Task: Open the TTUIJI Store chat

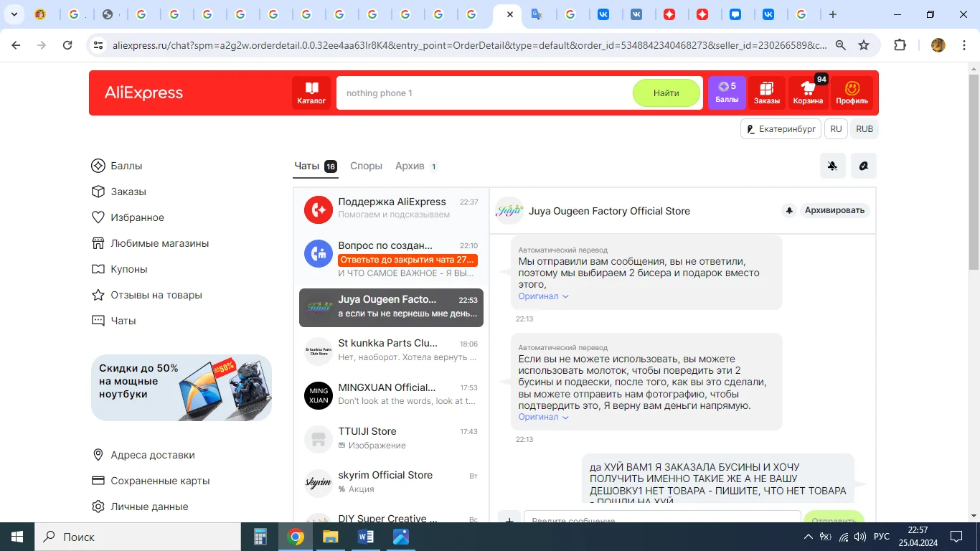Action: (x=391, y=438)
